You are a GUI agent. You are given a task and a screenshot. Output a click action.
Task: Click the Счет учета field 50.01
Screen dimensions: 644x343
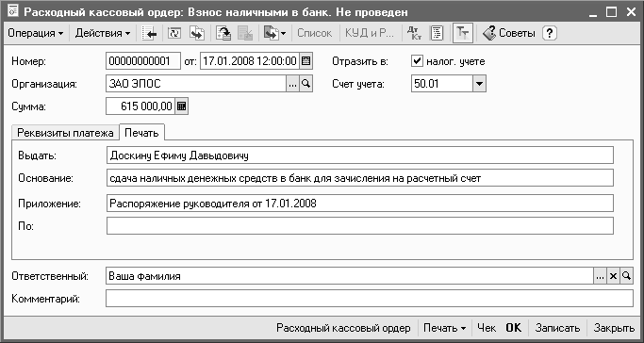pyautogui.click(x=442, y=84)
